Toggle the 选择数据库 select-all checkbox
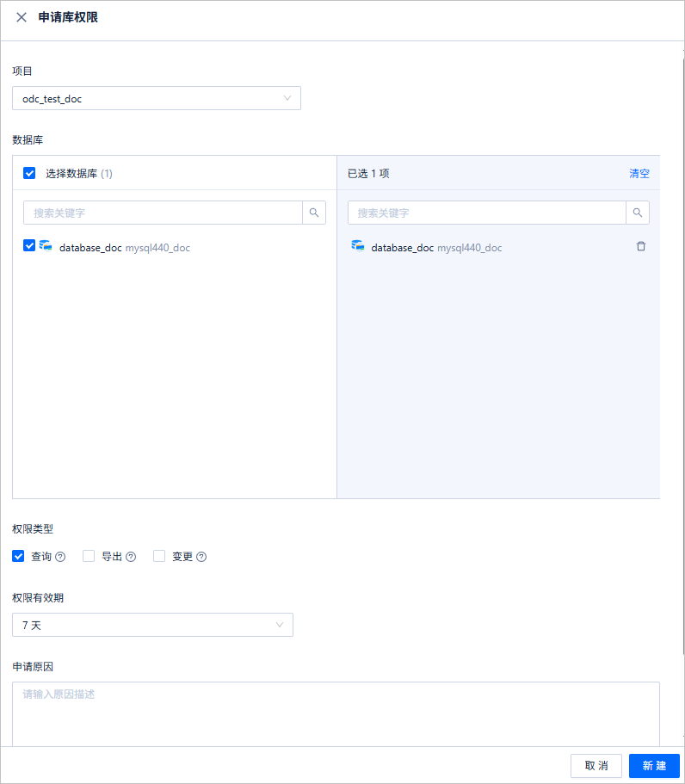 pyautogui.click(x=29, y=173)
